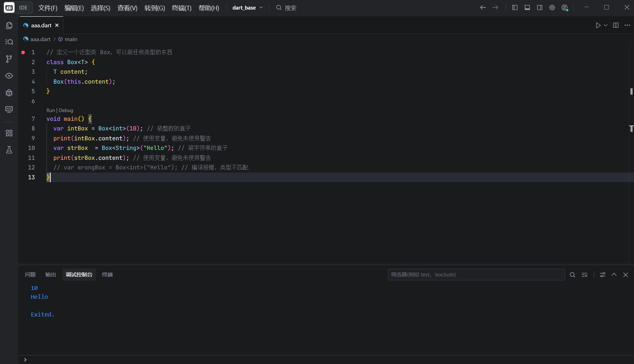Image resolution: width=634 pixels, height=364 pixels.
Task: Select the 调试控制台 panel tab
Action: pos(79,274)
